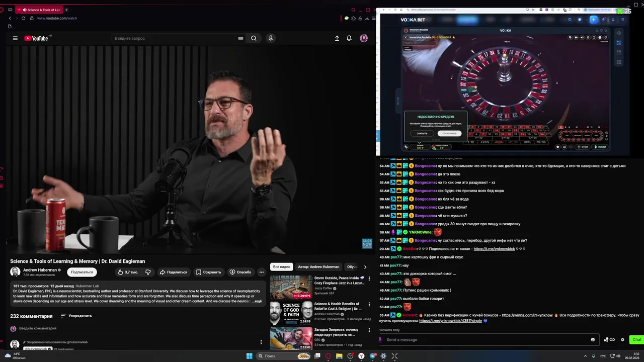Click the CLICK NOW SUBSCRIBE watermark
This screenshot has width=644, height=362.
click(x=367, y=243)
